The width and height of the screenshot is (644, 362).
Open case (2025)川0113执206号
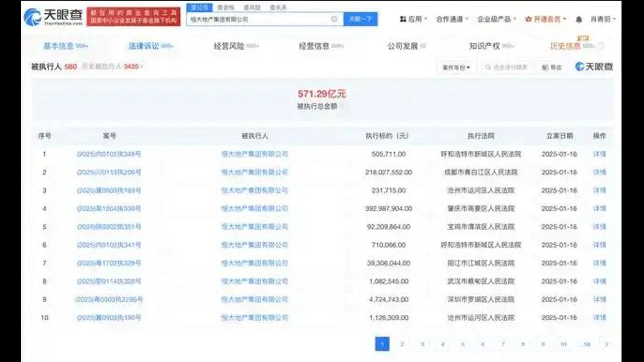click(109, 172)
